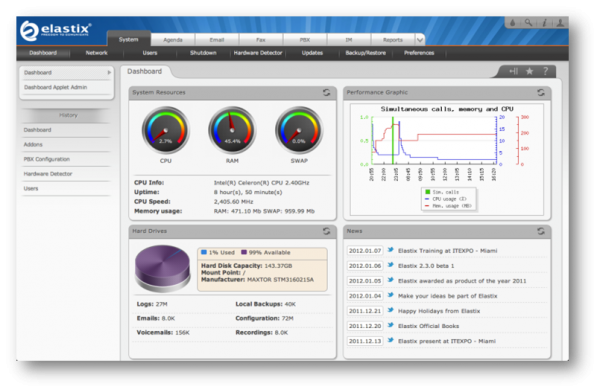
Task: Switch to the Agenda tab
Action: coord(173,40)
